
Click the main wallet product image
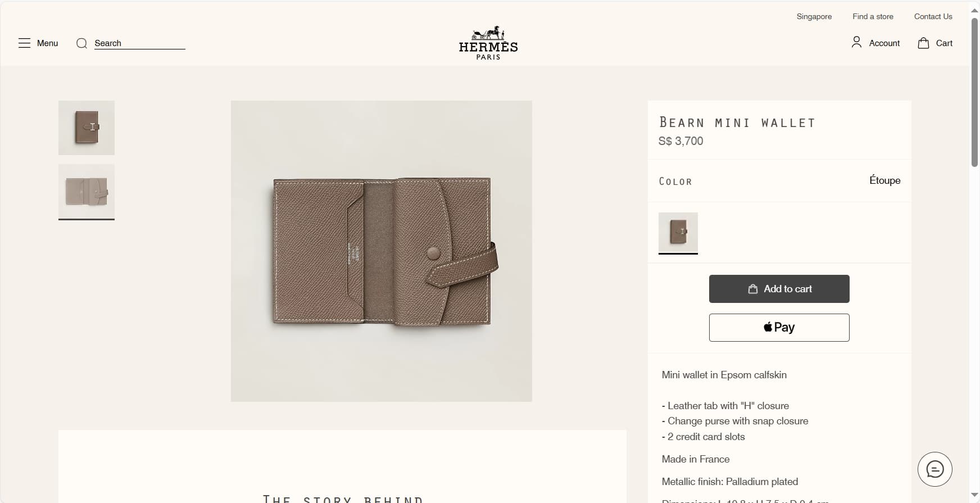point(382,251)
